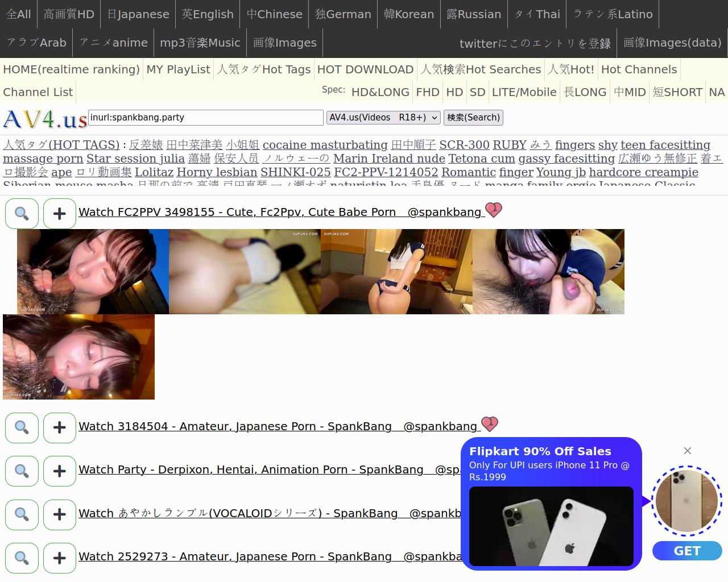
Task: Filter by SD spec
Action: click(478, 92)
